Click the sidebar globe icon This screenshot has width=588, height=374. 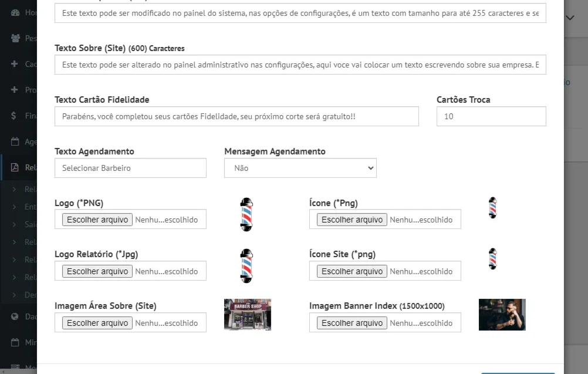tap(15, 316)
